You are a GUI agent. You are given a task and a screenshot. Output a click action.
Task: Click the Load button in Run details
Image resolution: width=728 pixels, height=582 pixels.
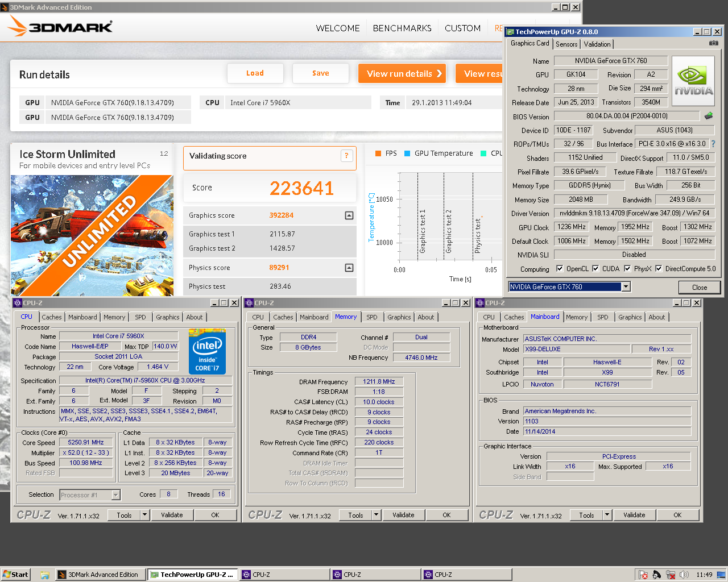255,73
